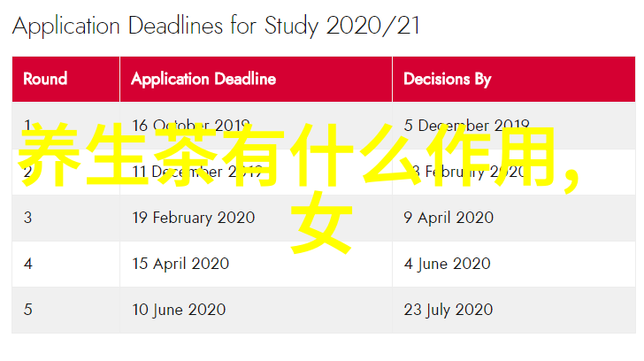Click the '19 February 2020' deadline cell
This screenshot has width=644, height=361.
193,218
